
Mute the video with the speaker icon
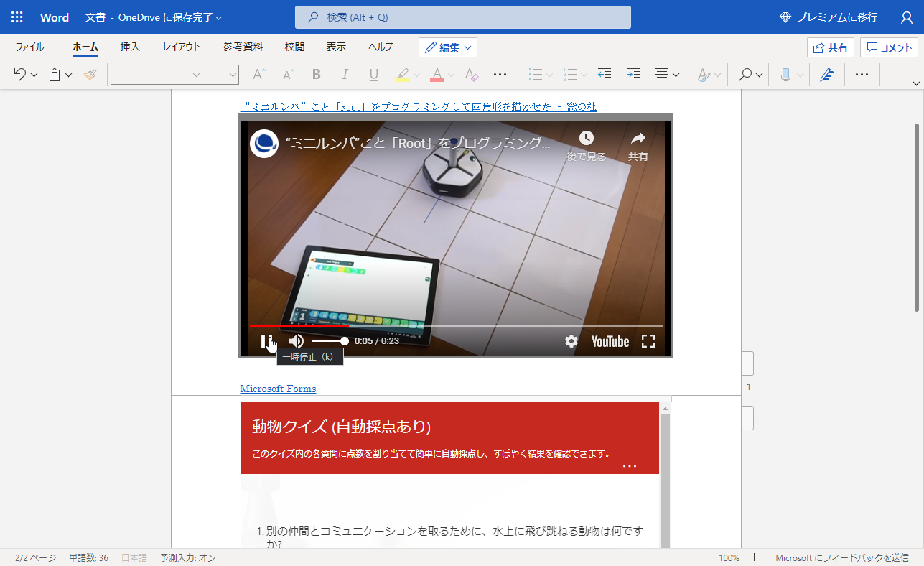tap(296, 341)
